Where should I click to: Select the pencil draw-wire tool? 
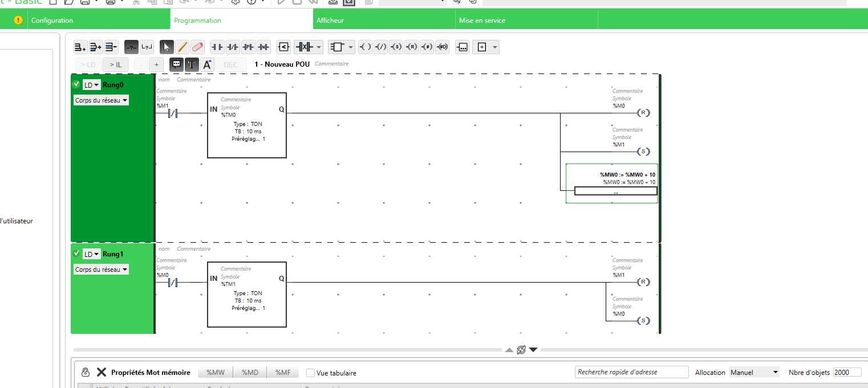(182, 47)
